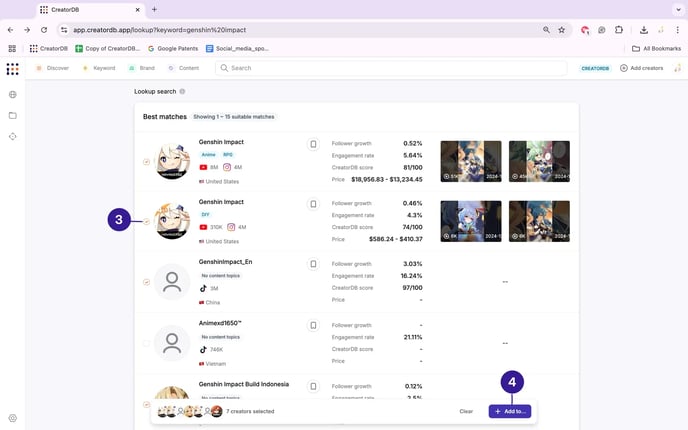Open CreatorDB bookmark in bookmarks bar
This screenshot has width=688, height=430.
click(49, 49)
